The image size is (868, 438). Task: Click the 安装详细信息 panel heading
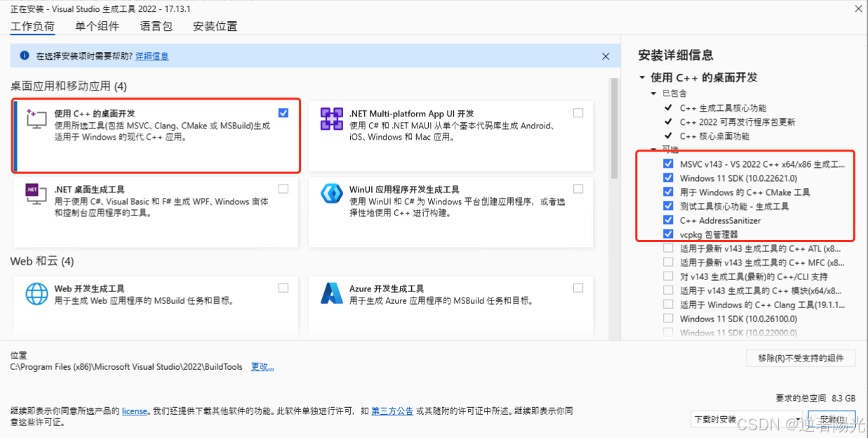coord(676,55)
